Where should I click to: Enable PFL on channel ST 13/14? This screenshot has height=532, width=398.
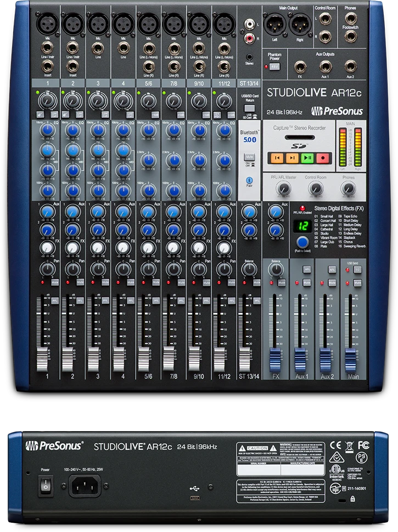pyautogui.click(x=257, y=301)
